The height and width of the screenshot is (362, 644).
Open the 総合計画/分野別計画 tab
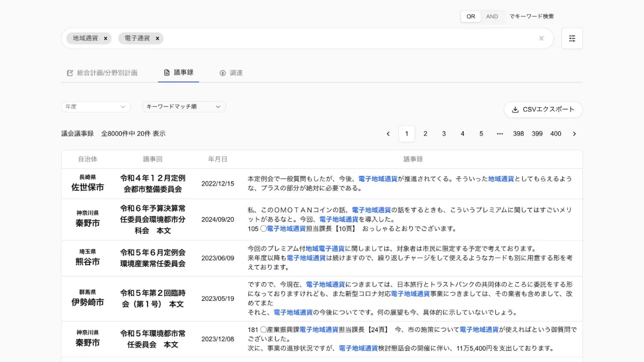pyautogui.click(x=107, y=72)
